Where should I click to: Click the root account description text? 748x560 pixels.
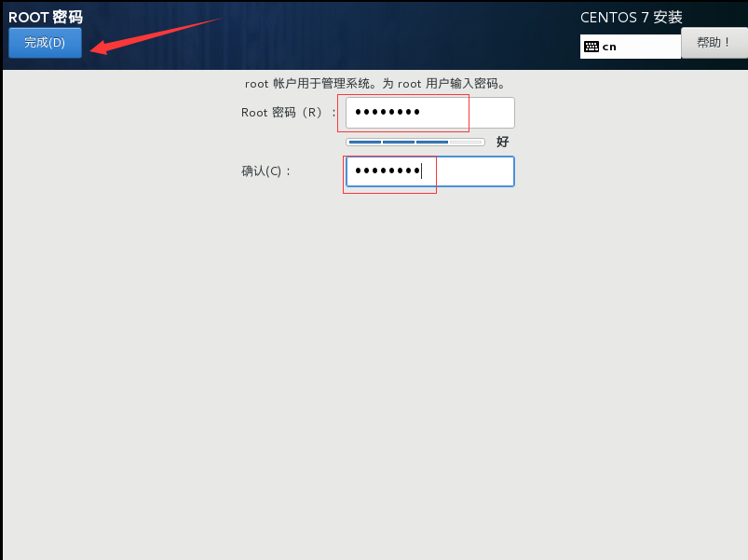click(x=375, y=84)
